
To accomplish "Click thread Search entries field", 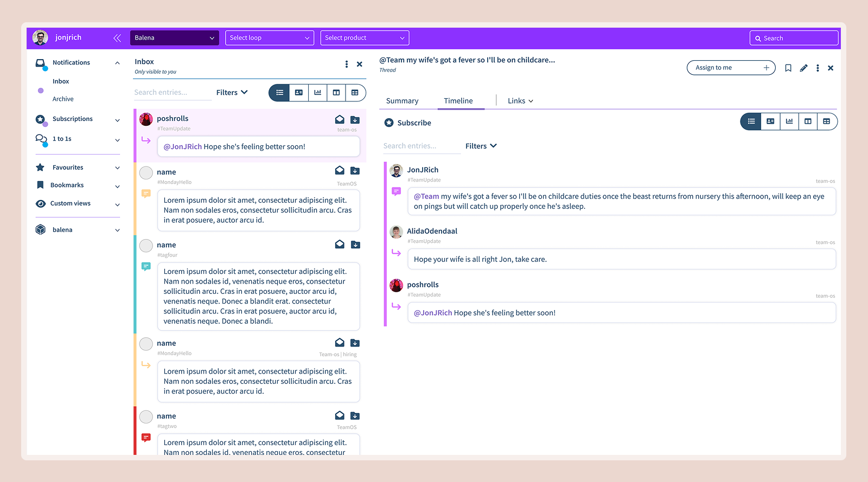I will (422, 146).
